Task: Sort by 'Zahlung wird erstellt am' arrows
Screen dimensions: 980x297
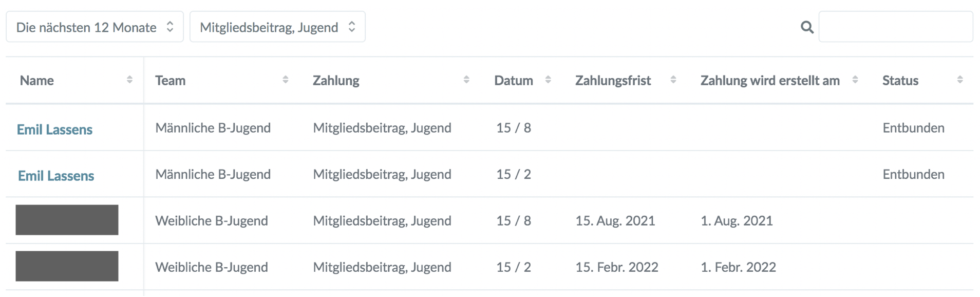Action: [x=855, y=80]
